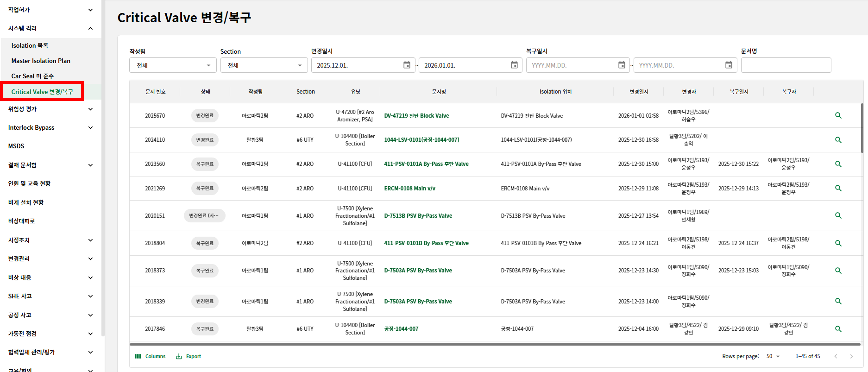
Task: Open calendar picker for 복구일시 end date
Action: [729, 65]
